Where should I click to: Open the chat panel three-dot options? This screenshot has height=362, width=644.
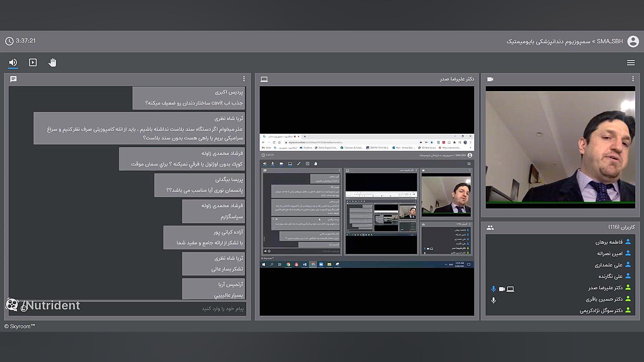(244, 79)
